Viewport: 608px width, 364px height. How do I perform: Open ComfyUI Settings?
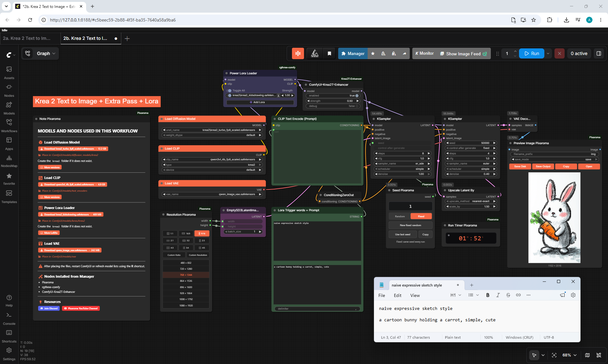pyautogui.click(x=9, y=354)
